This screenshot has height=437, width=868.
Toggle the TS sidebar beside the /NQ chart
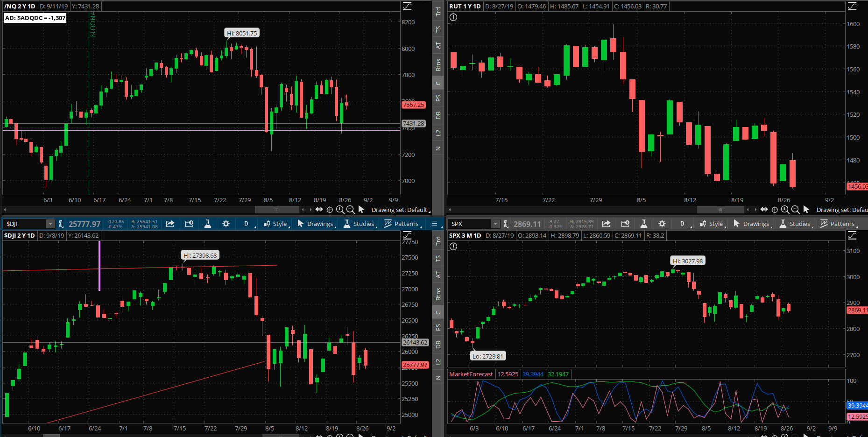438,29
